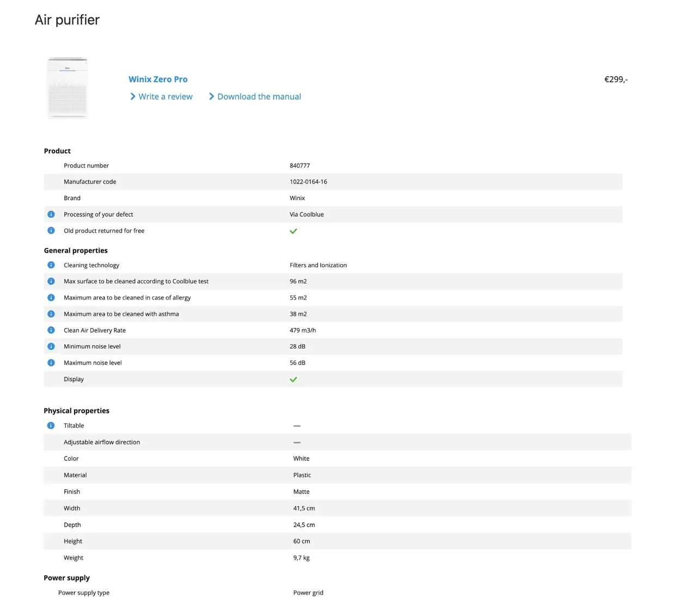Click the Clean Air Delivery Rate label
Viewport: 697px width, 616px height.
95,331
